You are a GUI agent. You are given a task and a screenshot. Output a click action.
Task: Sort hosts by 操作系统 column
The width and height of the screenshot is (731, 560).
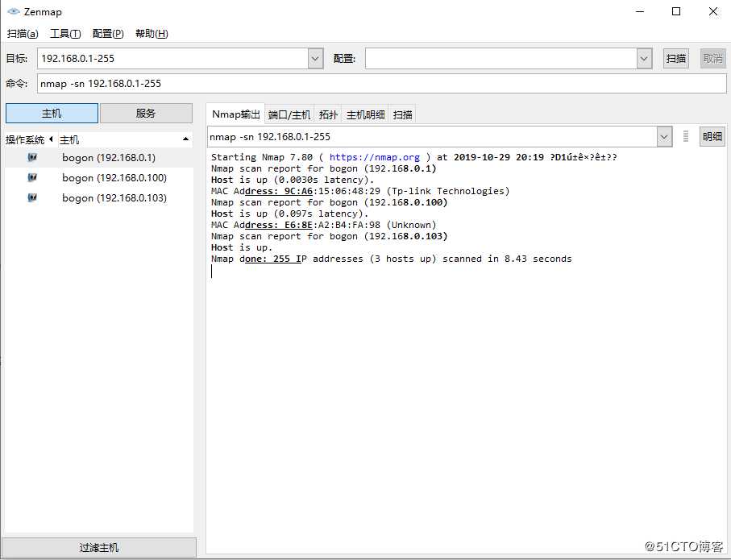coord(29,139)
